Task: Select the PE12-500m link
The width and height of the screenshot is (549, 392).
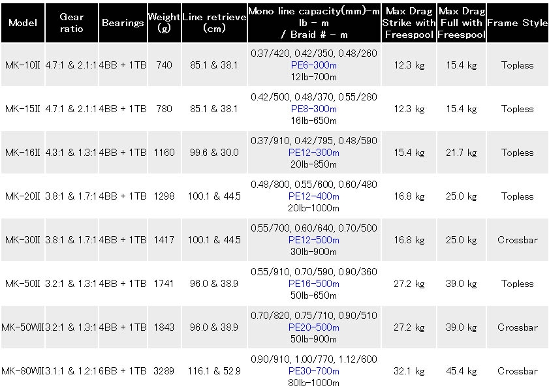Action: [314, 240]
